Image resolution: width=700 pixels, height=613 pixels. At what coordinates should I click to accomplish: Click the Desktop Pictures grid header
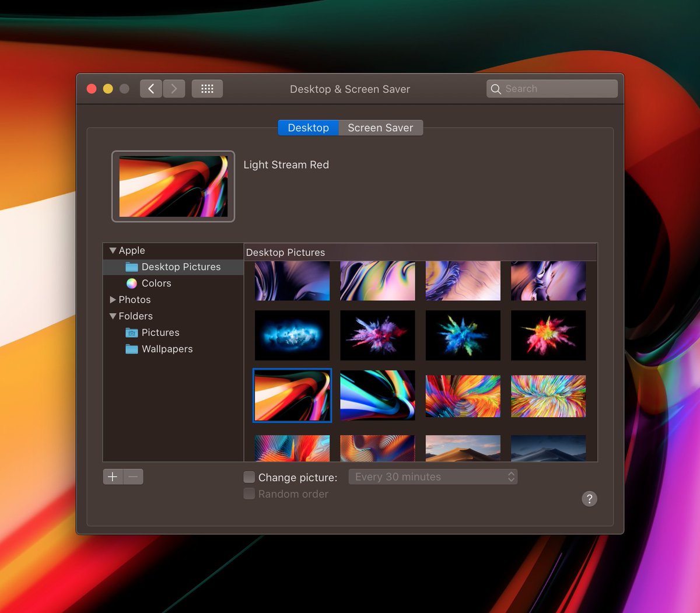point(420,252)
